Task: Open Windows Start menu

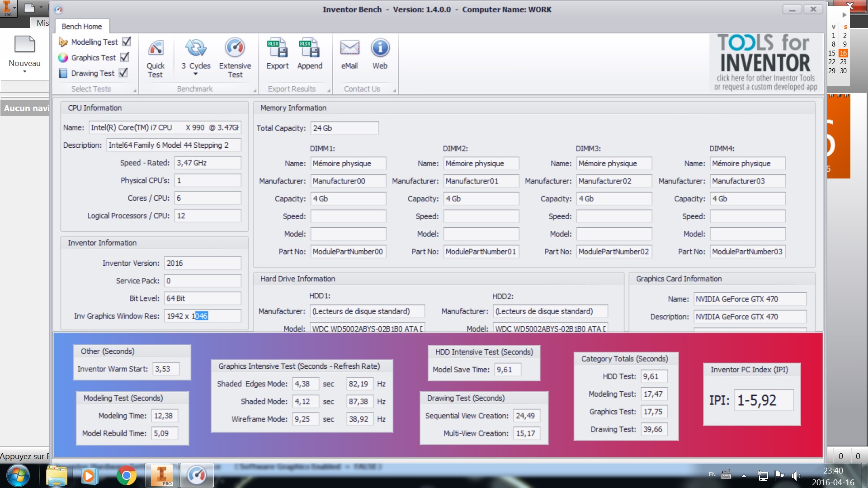Action: coord(18,476)
